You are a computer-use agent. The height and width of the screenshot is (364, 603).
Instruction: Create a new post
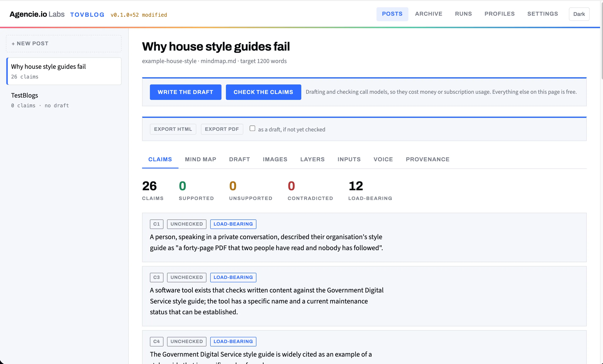pos(64,44)
